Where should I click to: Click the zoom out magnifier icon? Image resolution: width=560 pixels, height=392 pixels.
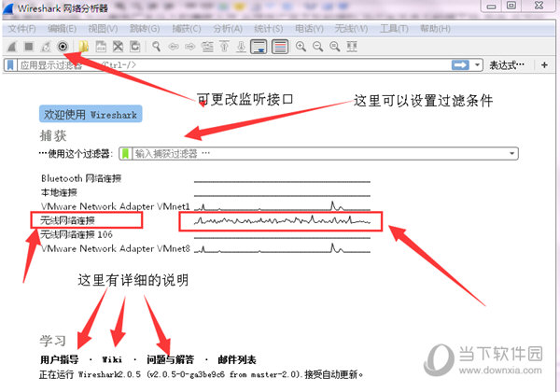[x=317, y=47]
